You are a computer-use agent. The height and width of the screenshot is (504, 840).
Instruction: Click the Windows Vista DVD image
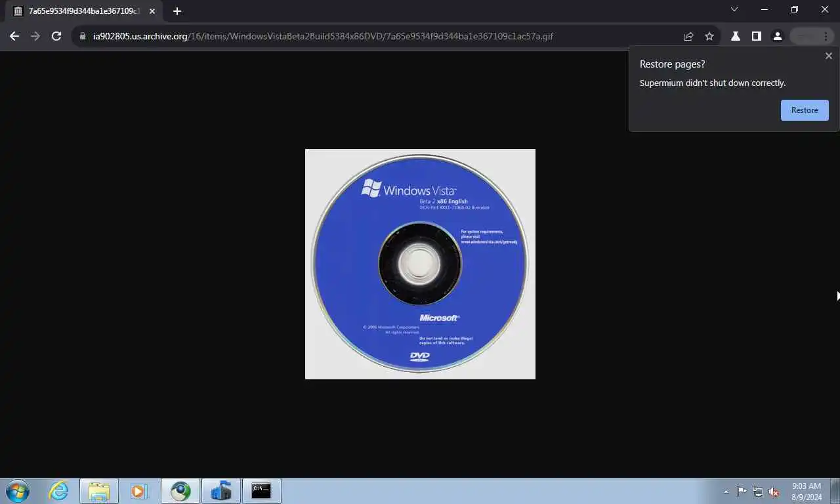(420, 264)
